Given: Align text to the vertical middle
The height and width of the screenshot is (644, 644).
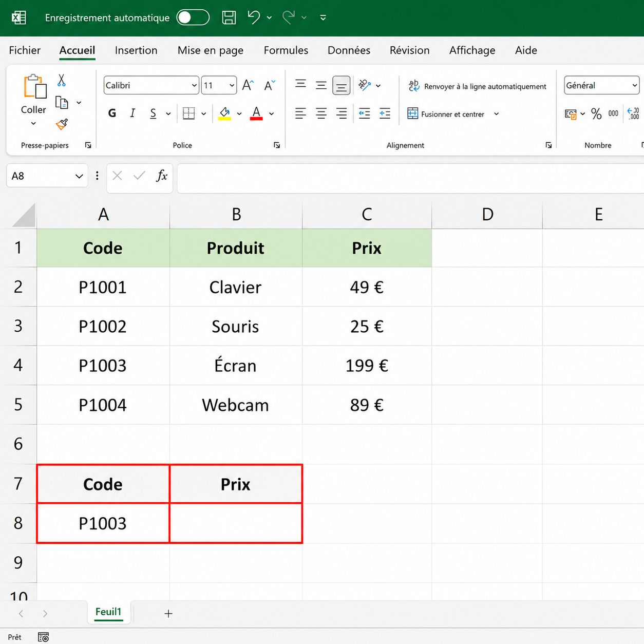Looking at the screenshot, I should [321, 85].
